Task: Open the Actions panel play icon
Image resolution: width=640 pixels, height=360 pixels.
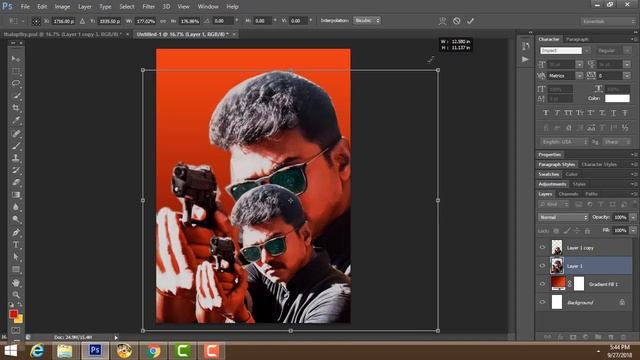Action: 525,60
